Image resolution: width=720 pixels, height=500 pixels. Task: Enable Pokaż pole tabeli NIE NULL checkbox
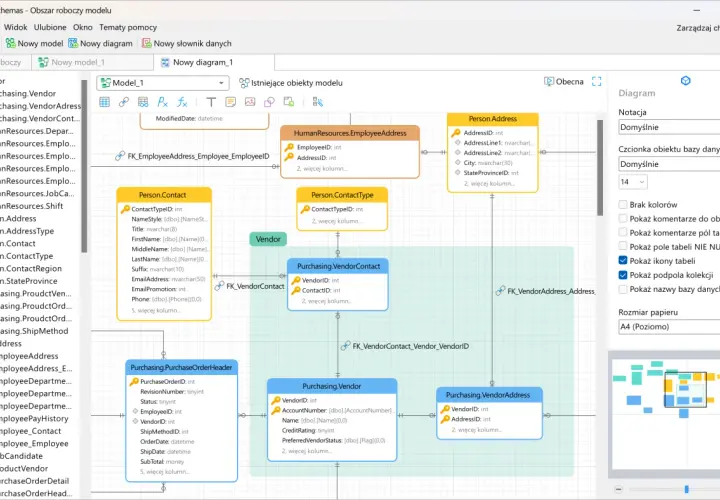[623, 246]
